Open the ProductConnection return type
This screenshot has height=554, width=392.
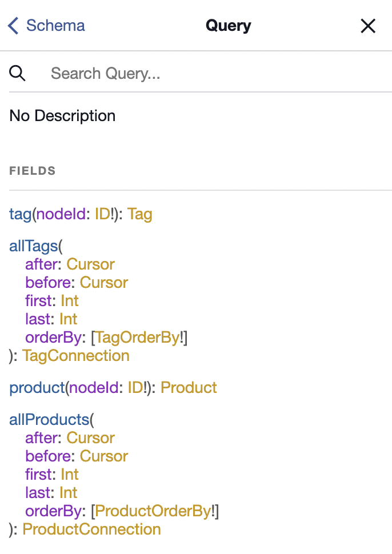pos(91,529)
